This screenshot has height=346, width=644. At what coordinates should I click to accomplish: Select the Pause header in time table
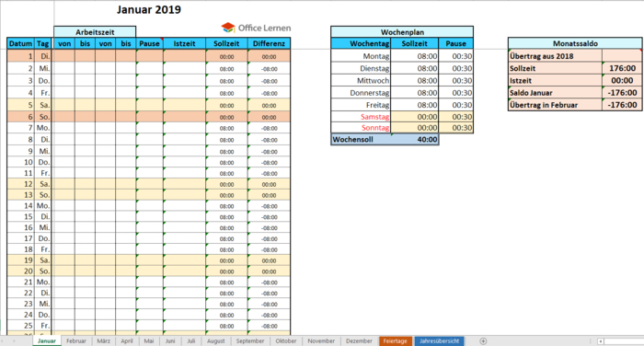pyautogui.click(x=149, y=43)
